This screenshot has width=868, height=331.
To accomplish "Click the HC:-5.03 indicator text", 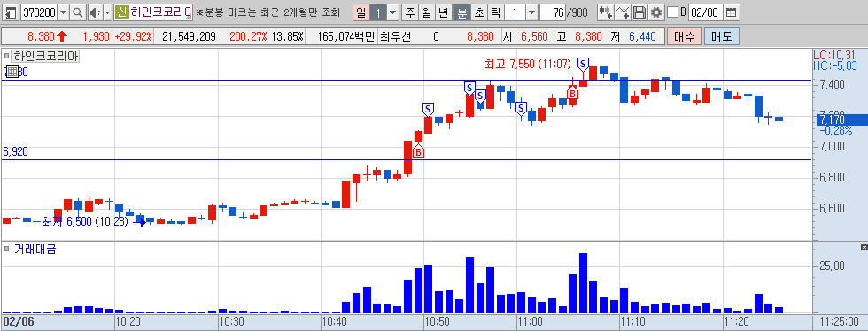I will pyautogui.click(x=834, y=65).
